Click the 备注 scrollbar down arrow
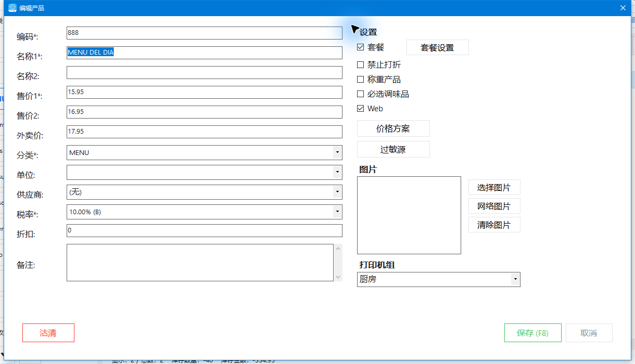 pyautogui.click(x=338, y=277)
